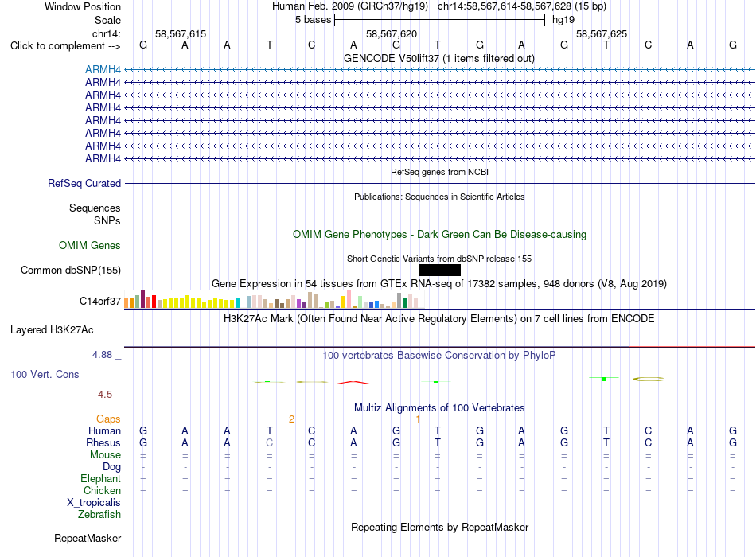Click the black dbSNP variant block

tap(439, 270)
